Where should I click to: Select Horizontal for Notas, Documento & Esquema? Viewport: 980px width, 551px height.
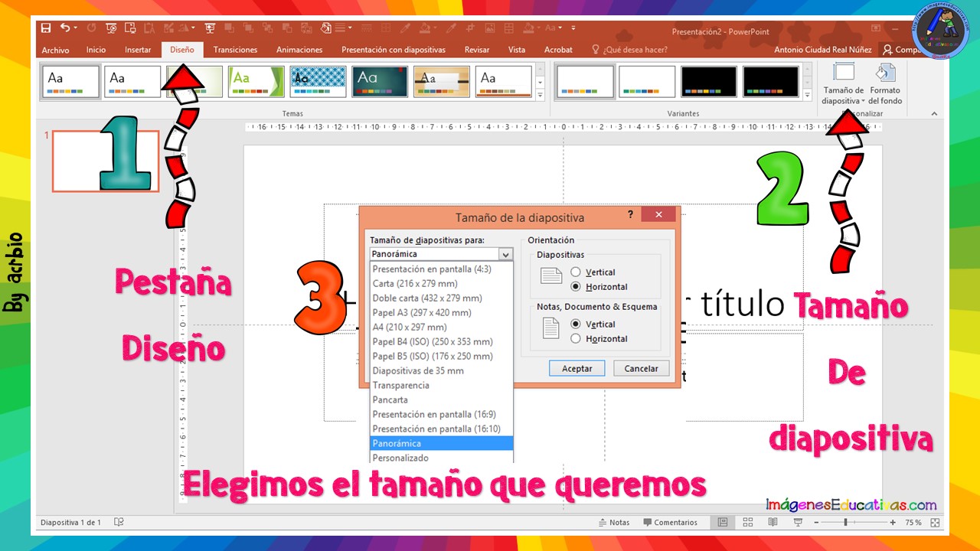(x=576, y=339)
